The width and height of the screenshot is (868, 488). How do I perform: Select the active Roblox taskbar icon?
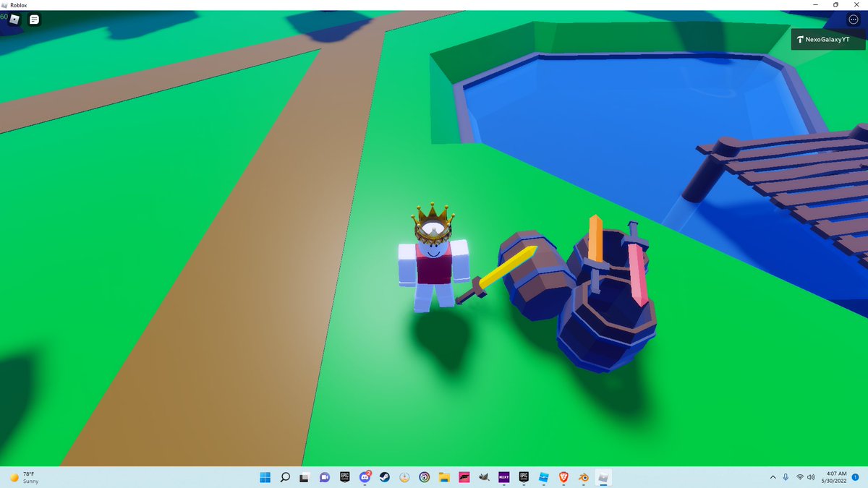click(604, 477)
